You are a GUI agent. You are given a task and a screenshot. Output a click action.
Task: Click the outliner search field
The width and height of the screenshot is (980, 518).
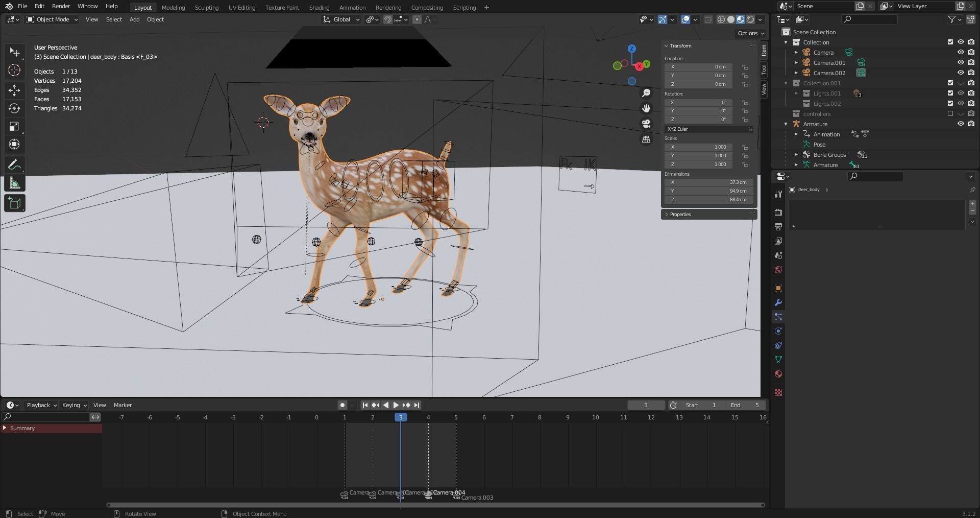[869, 19]
